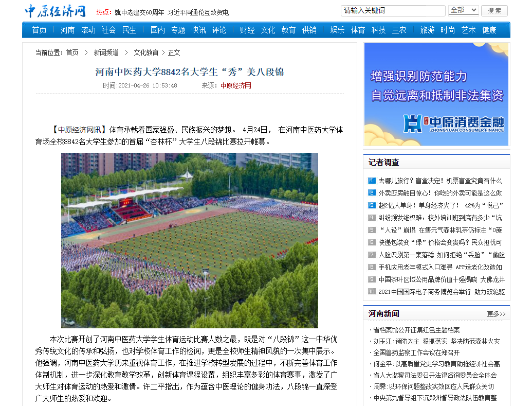Open the hot headline about 中老建交60周年
This screenshot has height=406, width=532.
(172, 12)
